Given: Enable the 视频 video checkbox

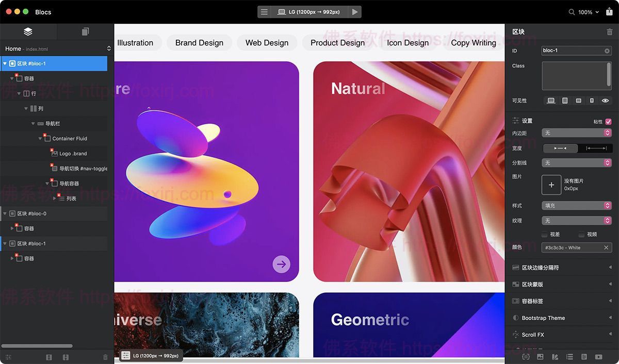Looking at the screenshot, I should pos(581,234).
